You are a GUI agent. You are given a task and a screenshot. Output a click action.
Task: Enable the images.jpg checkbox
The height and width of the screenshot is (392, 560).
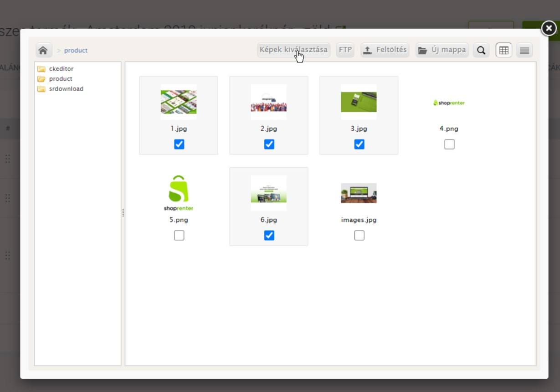(359, 236)
